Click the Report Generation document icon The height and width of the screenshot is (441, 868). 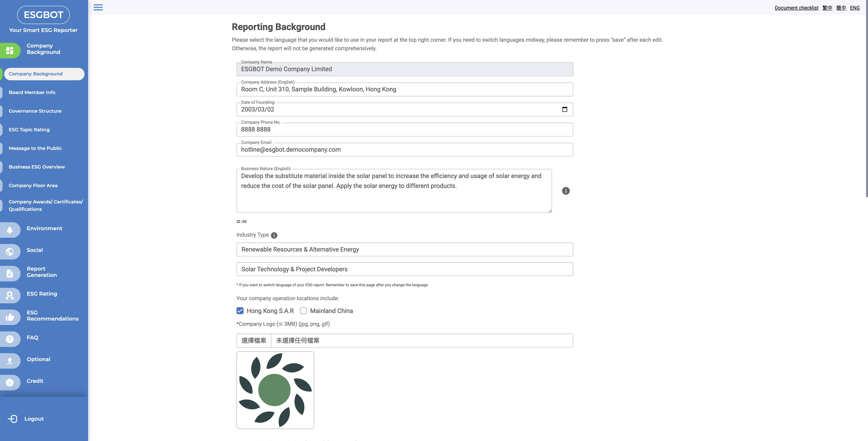(x=10, y=274)
